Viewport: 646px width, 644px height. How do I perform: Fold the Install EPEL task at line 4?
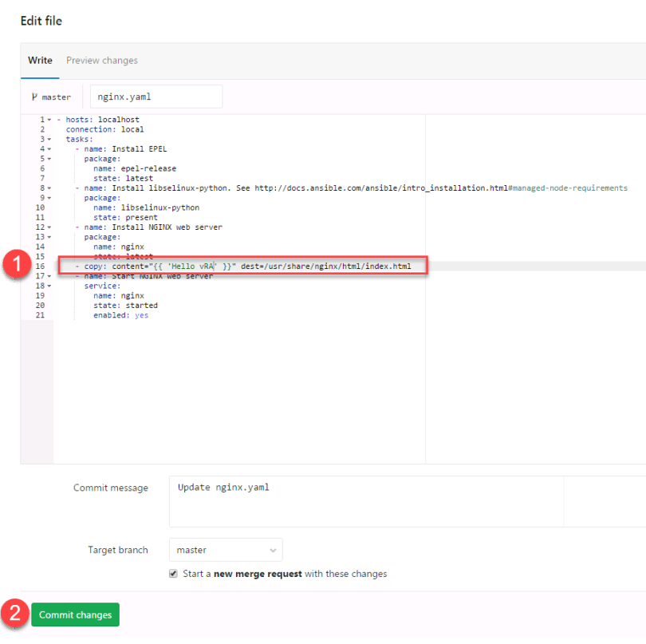[49, 148]
